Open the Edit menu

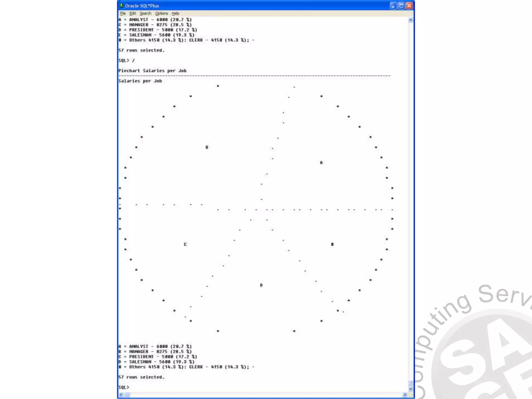coord(132,13)
